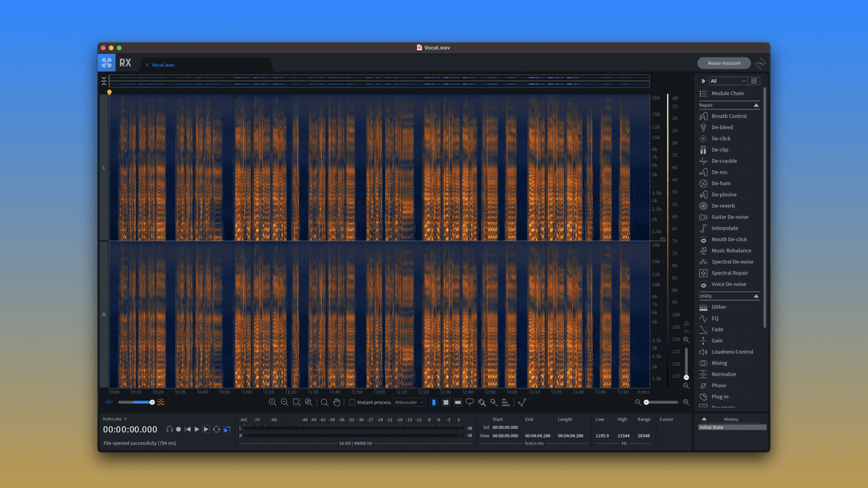Open the Loudness Control module

[729, 352]
